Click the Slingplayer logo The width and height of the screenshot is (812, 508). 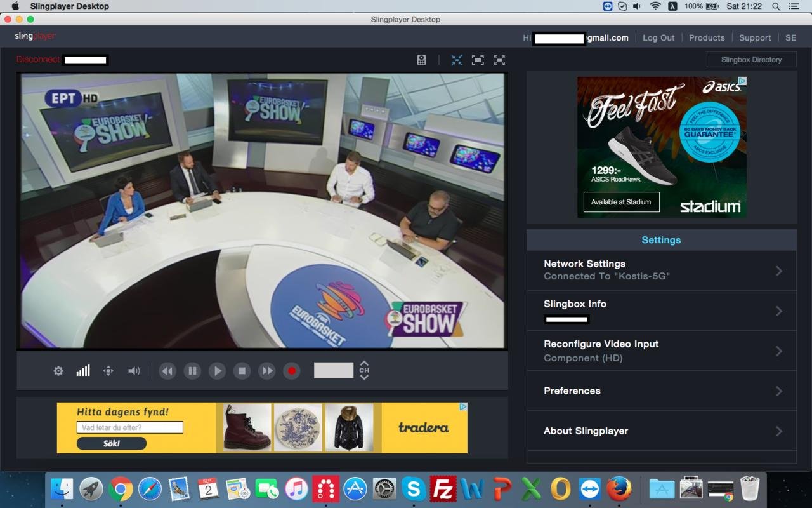pyautogui.click(x=36, y=36)
